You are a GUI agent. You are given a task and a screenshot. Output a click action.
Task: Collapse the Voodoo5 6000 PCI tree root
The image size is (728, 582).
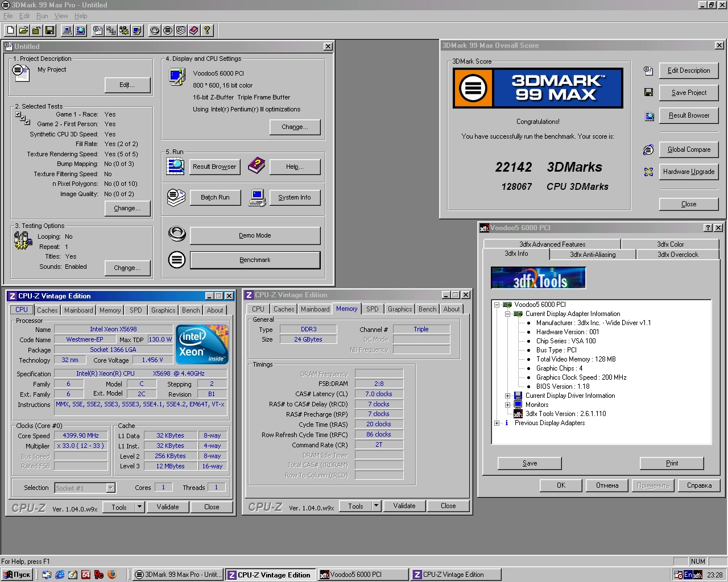pos(497,305)
